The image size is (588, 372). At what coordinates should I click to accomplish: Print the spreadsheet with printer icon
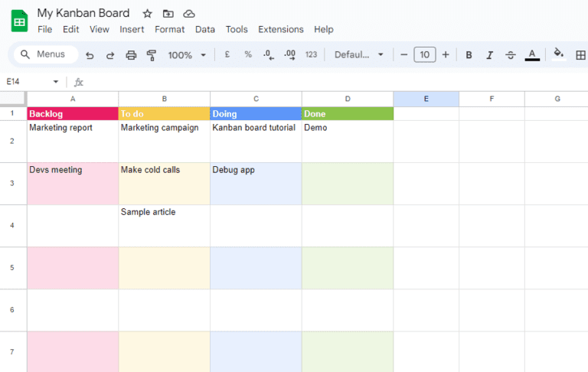click(x=131, y=55)
